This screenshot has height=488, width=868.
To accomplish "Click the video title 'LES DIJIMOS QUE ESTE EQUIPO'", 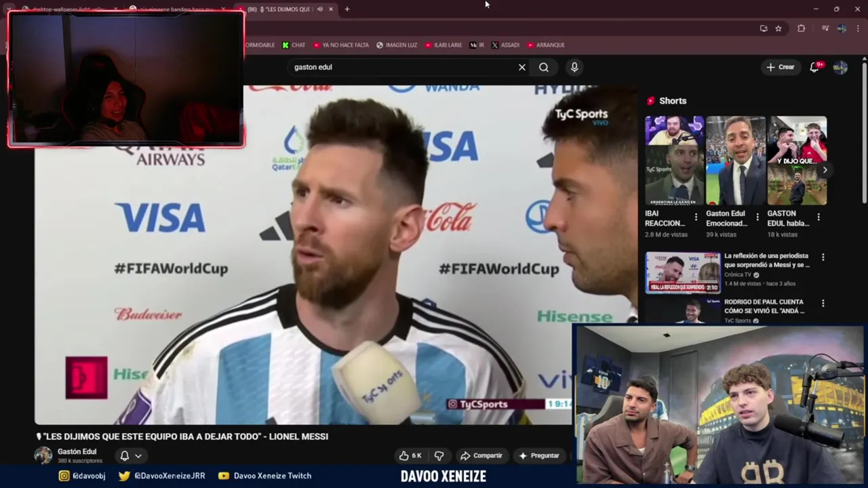I will [182, 436].
